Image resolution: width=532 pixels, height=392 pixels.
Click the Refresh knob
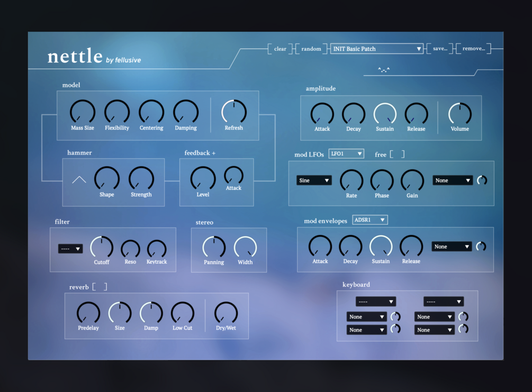pyautogui.click(x=234, y=112)
